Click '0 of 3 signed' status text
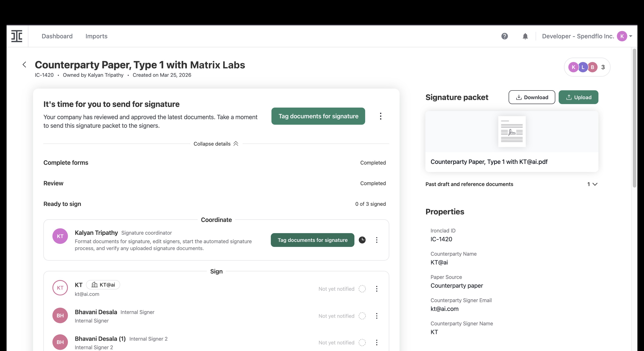 tap(370, 204)
